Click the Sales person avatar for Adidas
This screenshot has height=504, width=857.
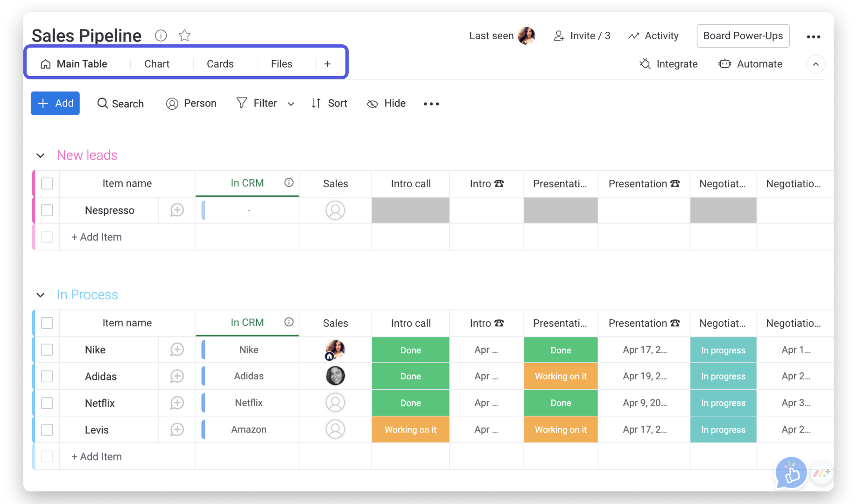[335, 376]
